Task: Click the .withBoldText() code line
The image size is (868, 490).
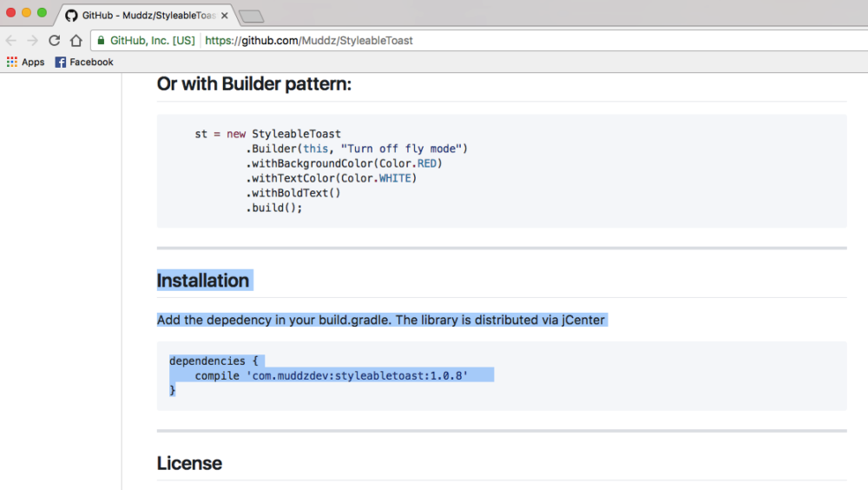Action: point(293,193)
